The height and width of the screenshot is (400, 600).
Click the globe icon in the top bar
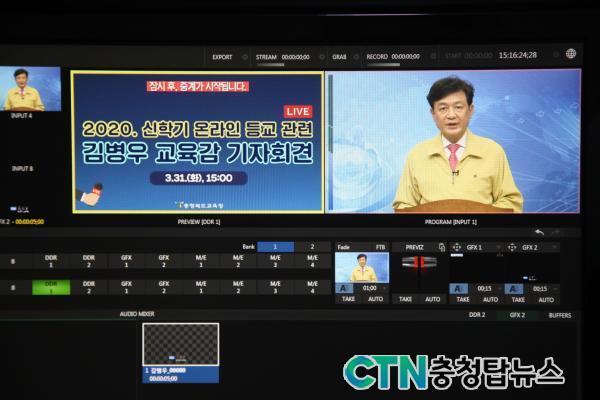click(x=571, y=54)
